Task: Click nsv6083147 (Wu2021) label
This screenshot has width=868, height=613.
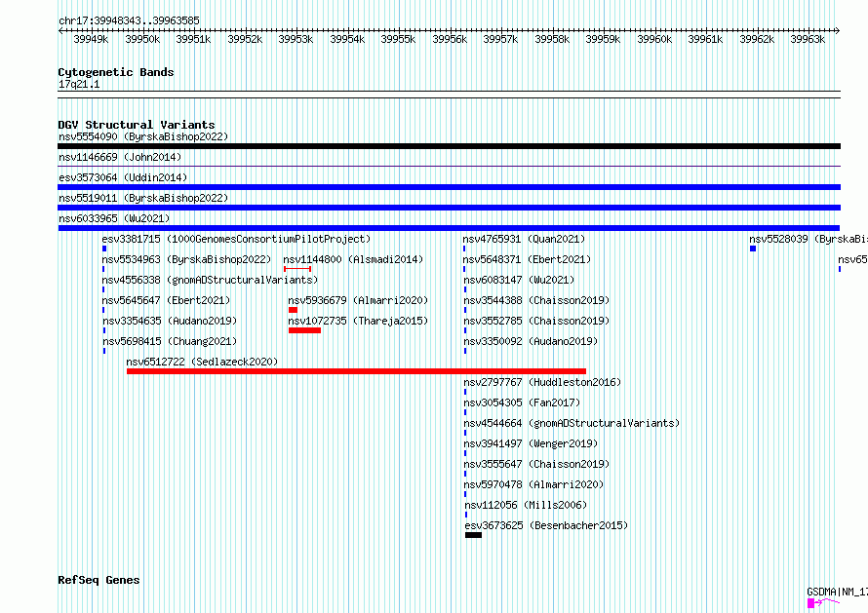Action: (x=519, y=280)
